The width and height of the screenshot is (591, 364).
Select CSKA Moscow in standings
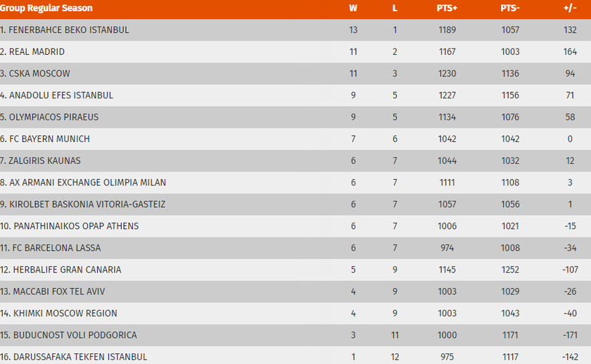point(39,74)
